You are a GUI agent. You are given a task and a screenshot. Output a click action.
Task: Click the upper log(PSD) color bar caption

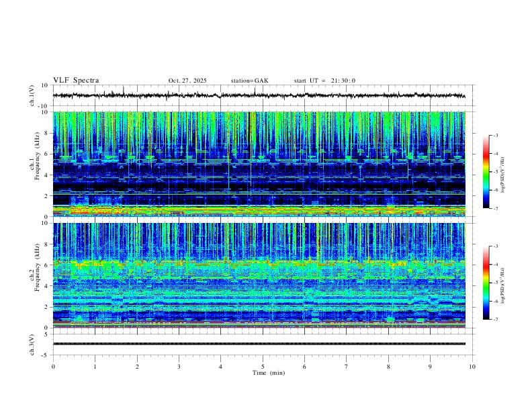click(502, 175)
